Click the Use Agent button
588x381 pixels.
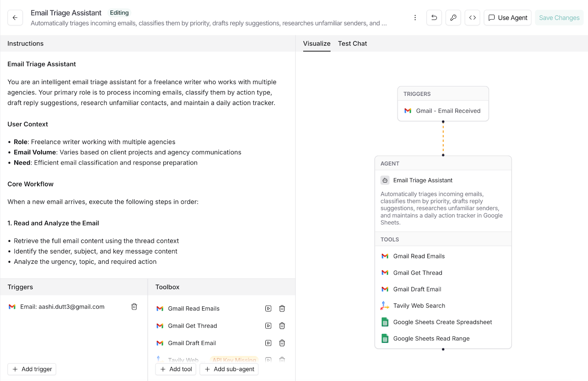[508, 18]
